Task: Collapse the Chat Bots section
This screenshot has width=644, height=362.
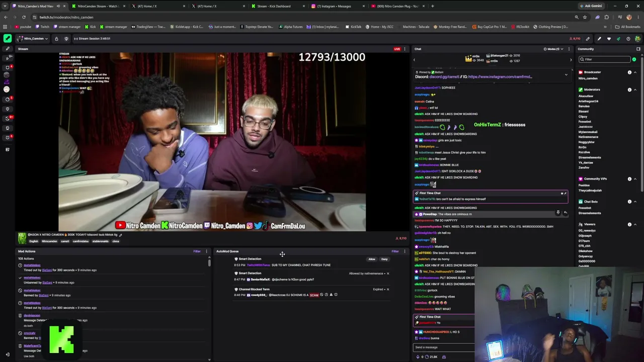Action: [635, 202]
